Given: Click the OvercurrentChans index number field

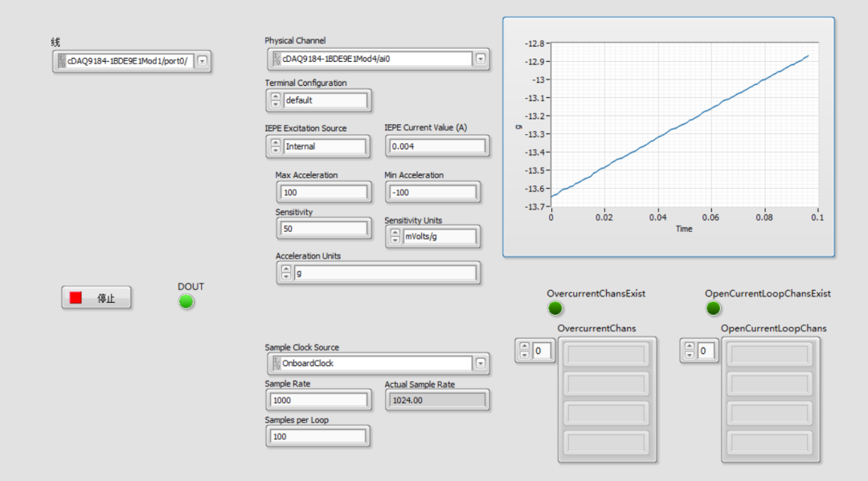Looking at the screenshot, I should point(541,351).
